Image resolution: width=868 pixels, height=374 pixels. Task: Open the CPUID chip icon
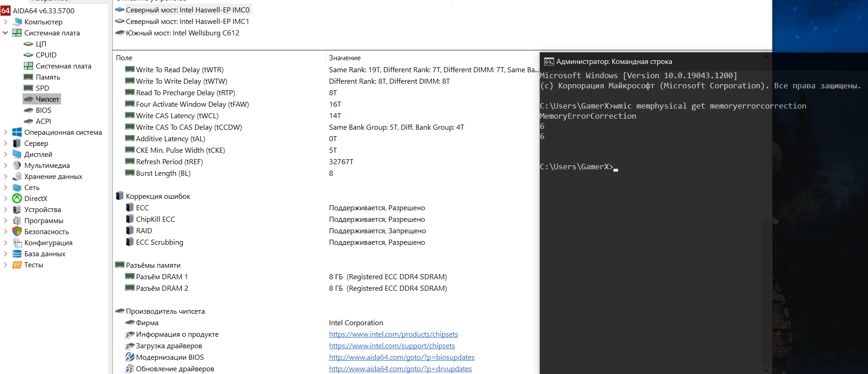tap(28, 55)
